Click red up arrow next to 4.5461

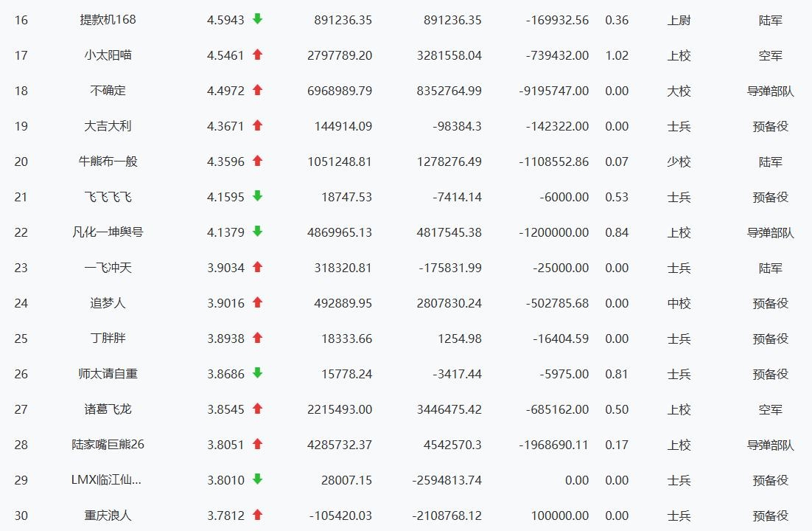[257, 55]
